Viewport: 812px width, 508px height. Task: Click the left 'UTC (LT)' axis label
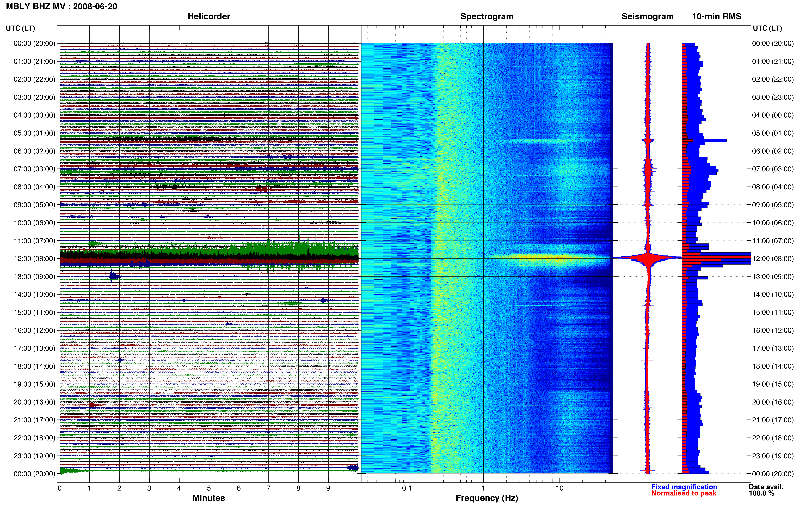21,28
